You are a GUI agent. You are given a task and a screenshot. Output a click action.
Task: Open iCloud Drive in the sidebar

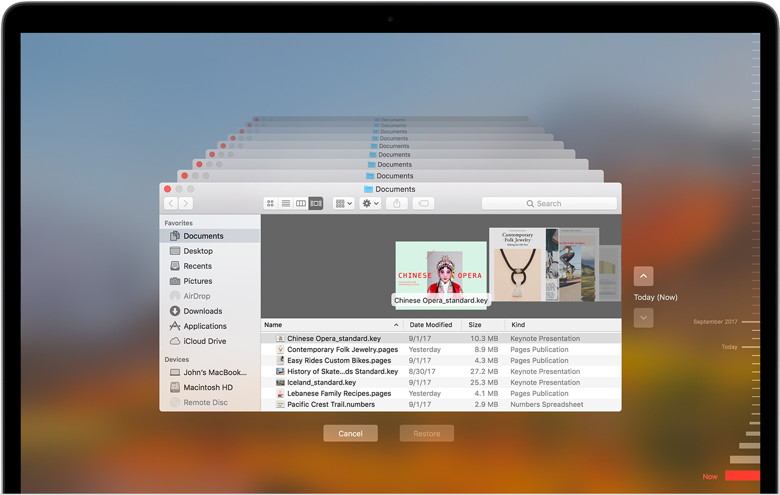210,341
